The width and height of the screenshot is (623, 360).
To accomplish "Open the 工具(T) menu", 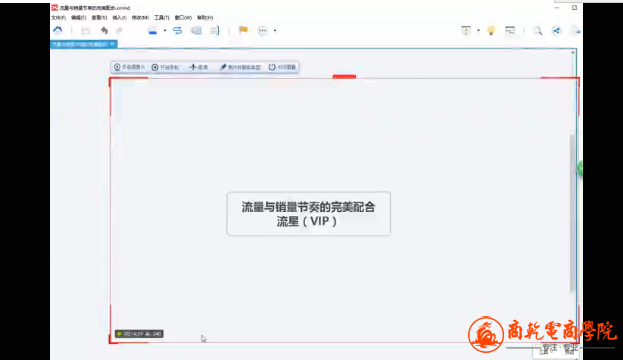I will pos(162,17).
